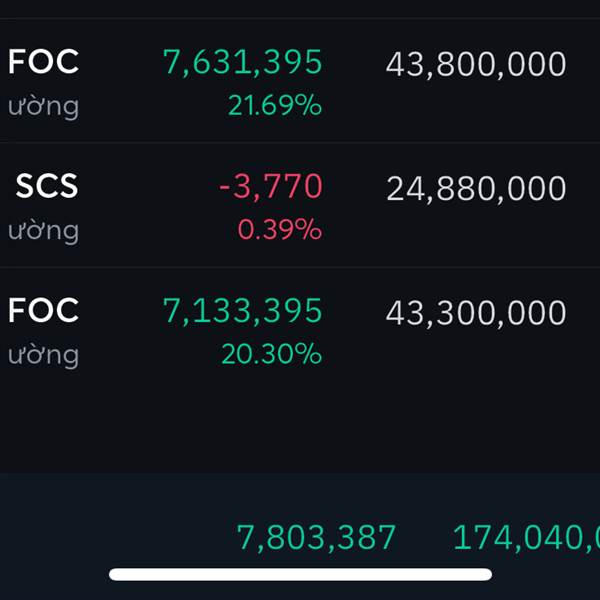Open the FOC holding with 20.30% gain

pyautogui.click(x=300, y=329)
